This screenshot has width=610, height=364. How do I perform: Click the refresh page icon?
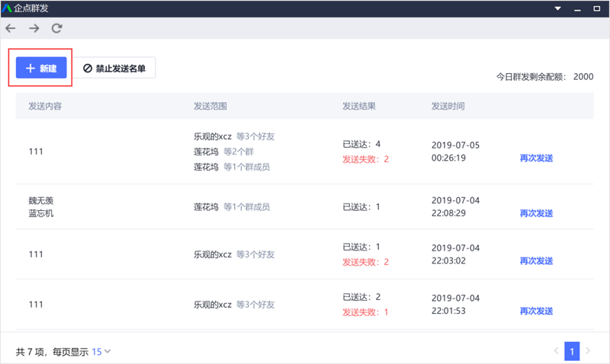[56, 28]
